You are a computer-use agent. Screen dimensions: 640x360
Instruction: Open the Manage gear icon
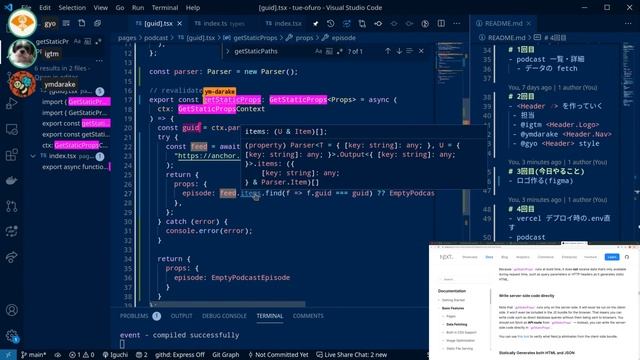coord(11,336)
